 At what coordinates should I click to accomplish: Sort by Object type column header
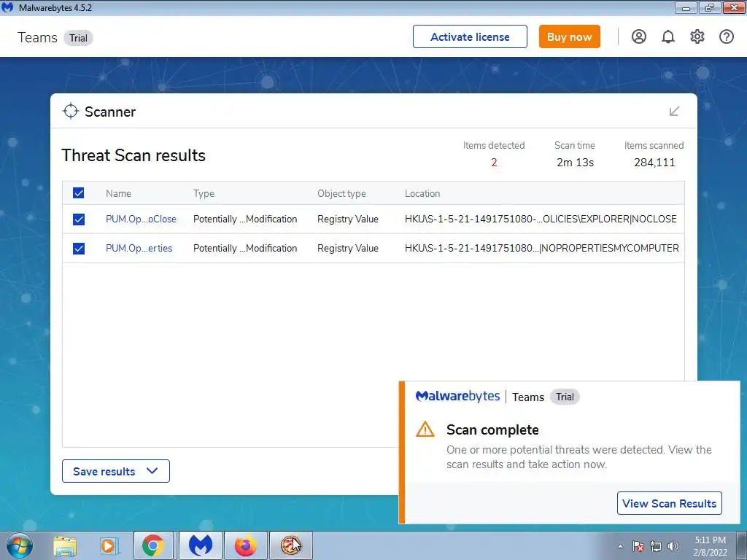pos(341,193)
